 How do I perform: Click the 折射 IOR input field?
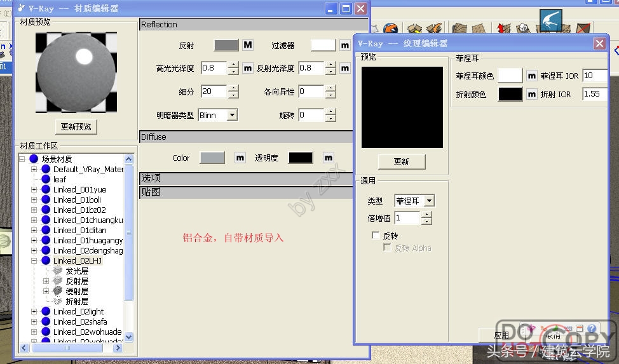coord(594,94)
